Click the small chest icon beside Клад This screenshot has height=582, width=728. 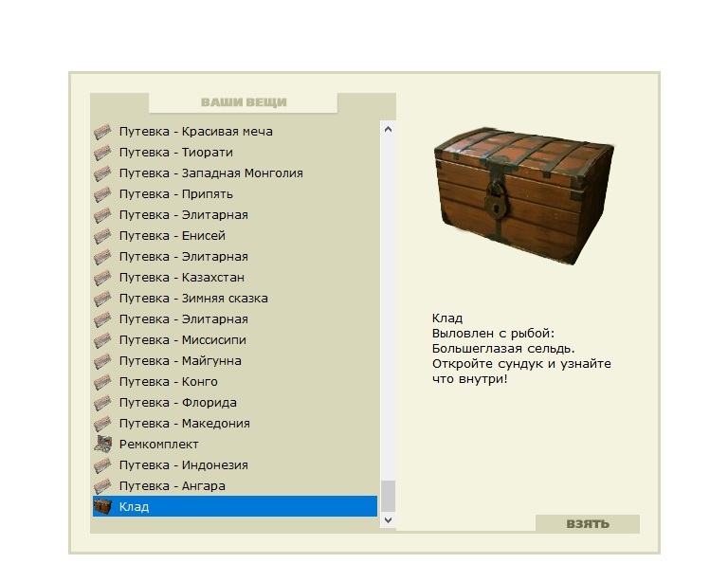[102, 506]
